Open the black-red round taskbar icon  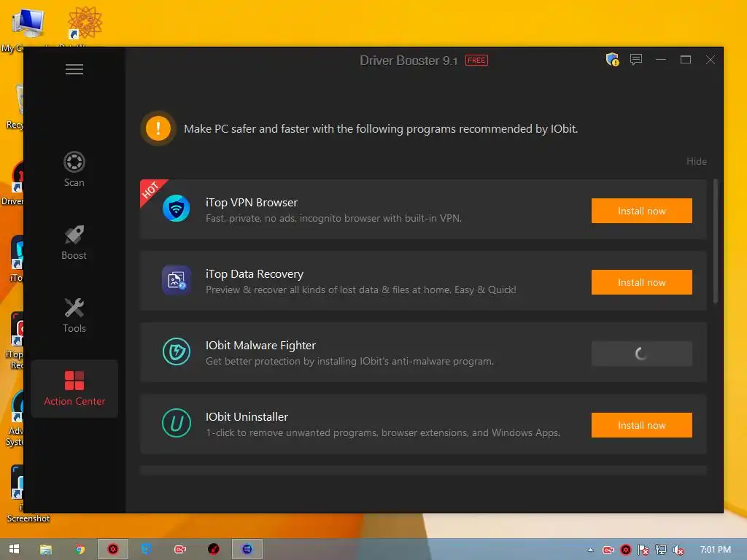point(214,550)
